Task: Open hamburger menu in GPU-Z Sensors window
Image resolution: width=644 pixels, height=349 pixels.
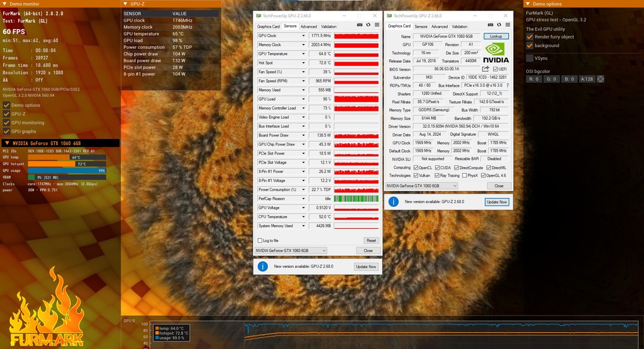Action: coord(377,25)
